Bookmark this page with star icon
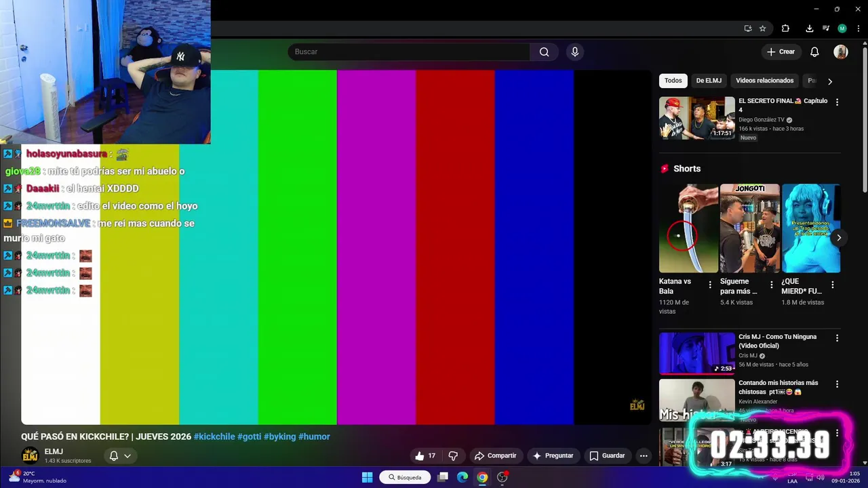Viewport: 868px width, 488px height. pyautogui.click(x=763, y=28)
